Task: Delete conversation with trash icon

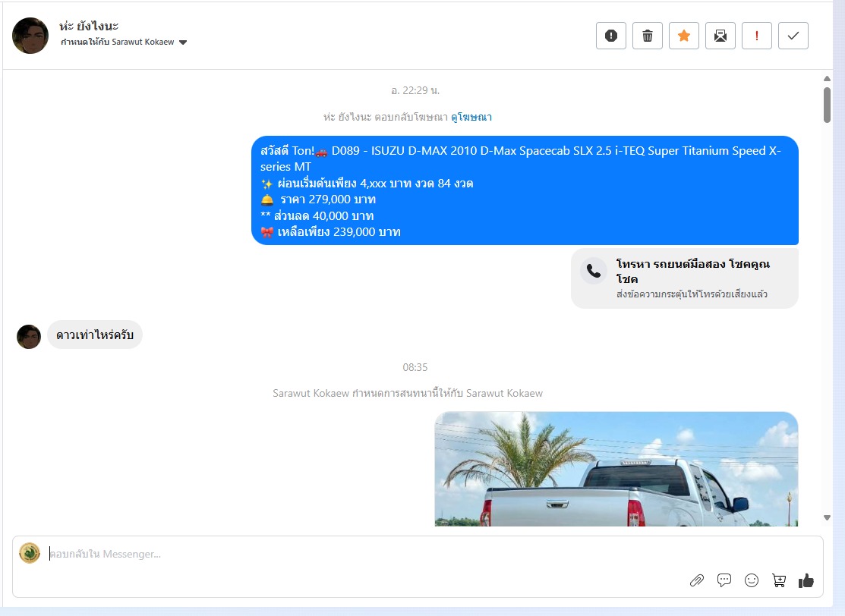Action: 647,36
